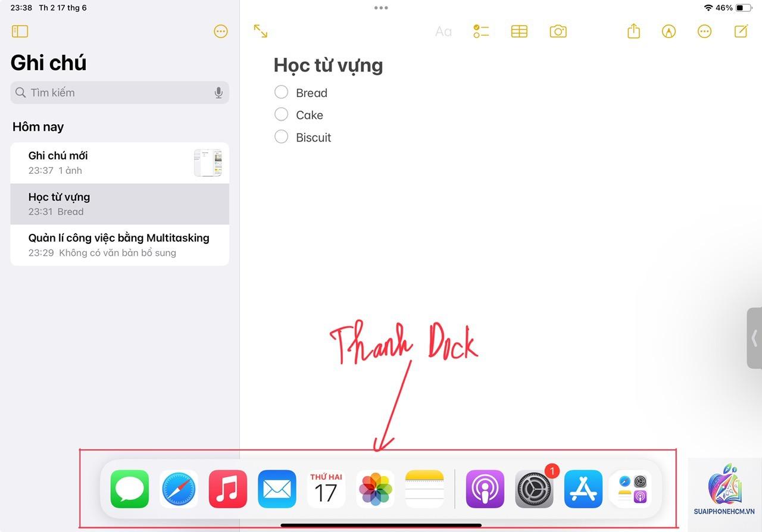Open the note's more options ellipsis

tap(705, 32)
